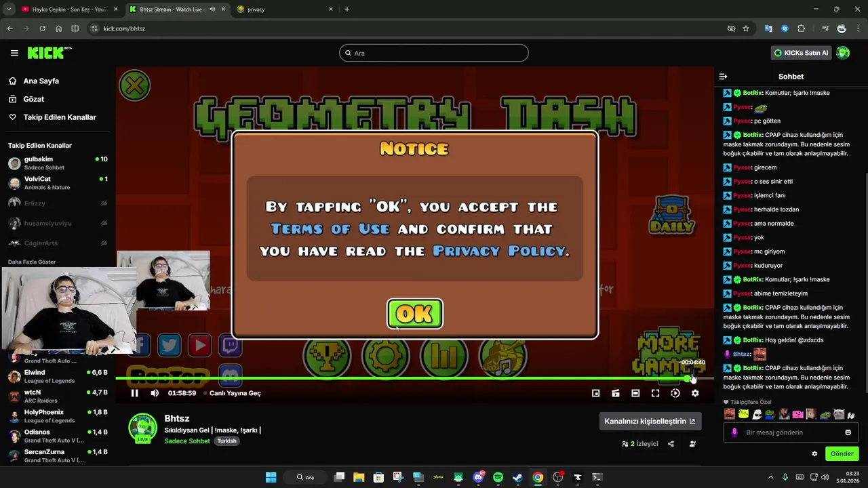Open Elwind channel in sidebar
The width and height of the screenshot is (868, 488).
coord(58,376)
